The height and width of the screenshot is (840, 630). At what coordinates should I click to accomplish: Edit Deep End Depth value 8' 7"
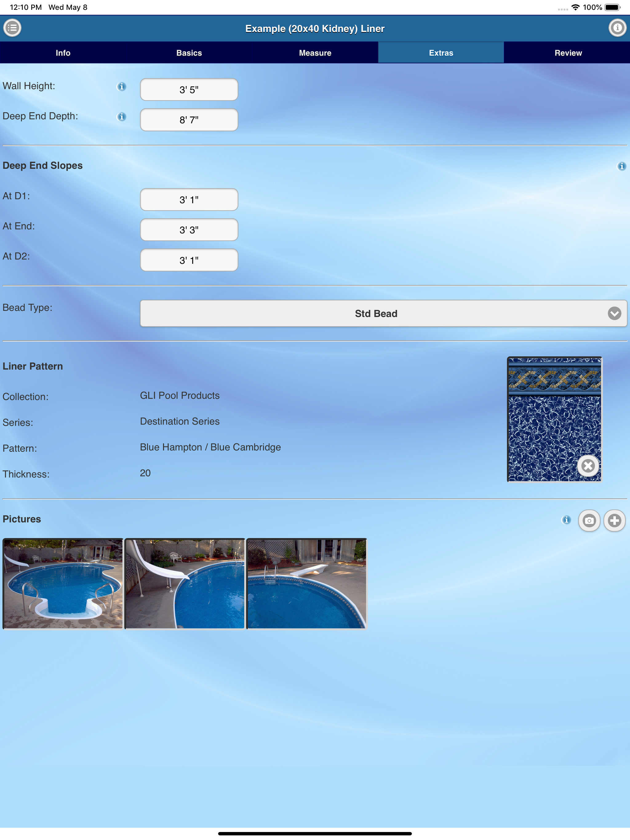pyautogui.click(x=189, y=120)
